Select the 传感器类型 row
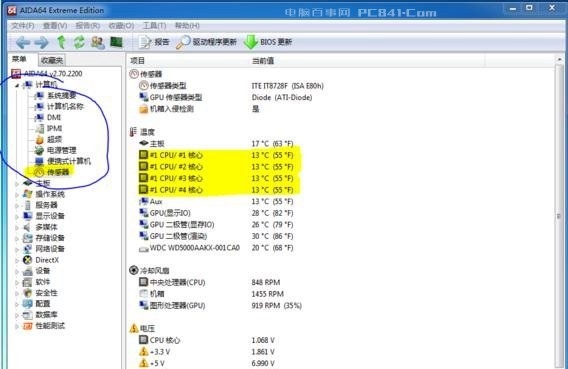The width and height of the screenshot is (568, 369). [x=231, y=86]
